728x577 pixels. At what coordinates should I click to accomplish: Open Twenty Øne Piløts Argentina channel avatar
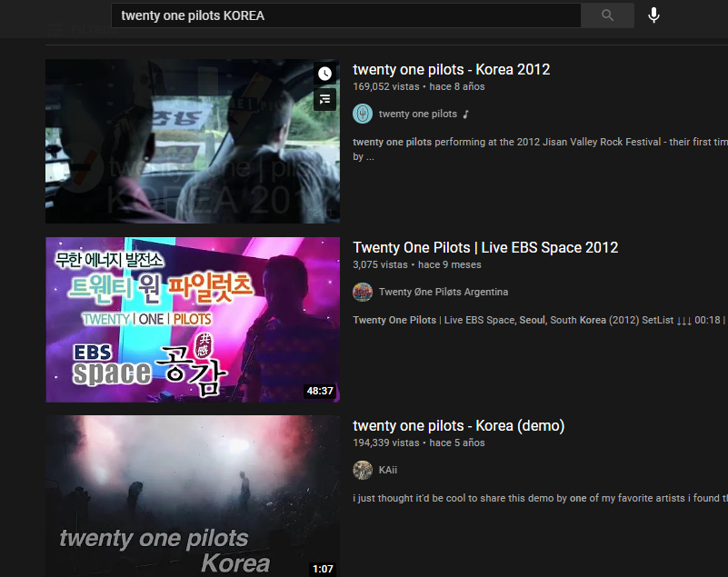pyautogui.click(x=363, y=292)
